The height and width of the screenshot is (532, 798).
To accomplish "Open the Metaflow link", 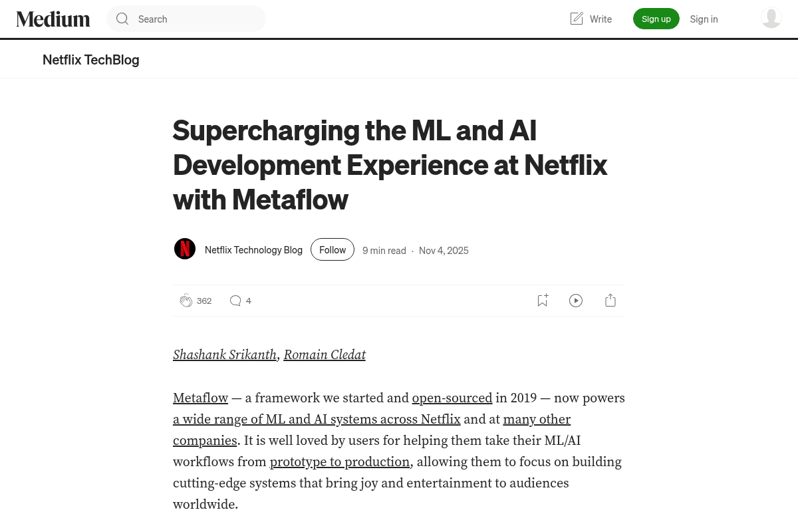I will point(200,398).
